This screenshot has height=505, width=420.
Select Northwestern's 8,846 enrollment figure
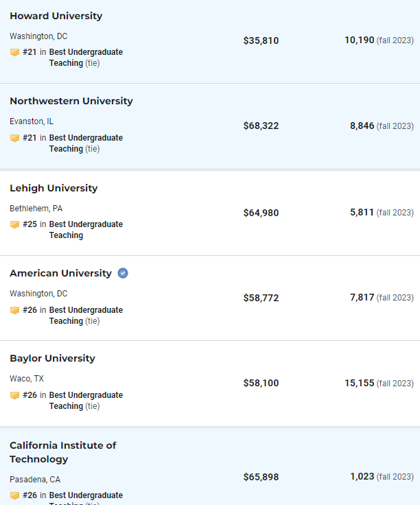pos(362,126)
